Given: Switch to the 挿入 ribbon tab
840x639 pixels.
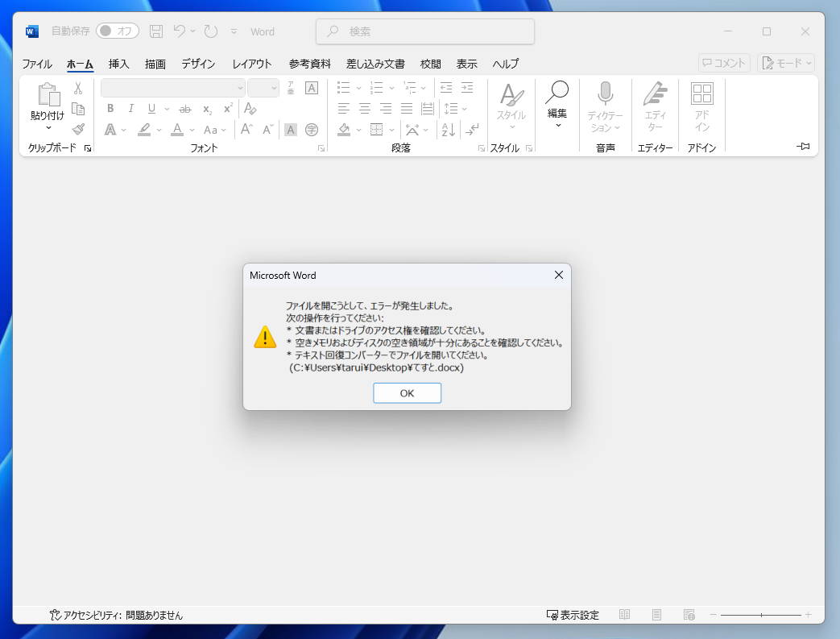Looking at the screenshot, I should 118,64.
